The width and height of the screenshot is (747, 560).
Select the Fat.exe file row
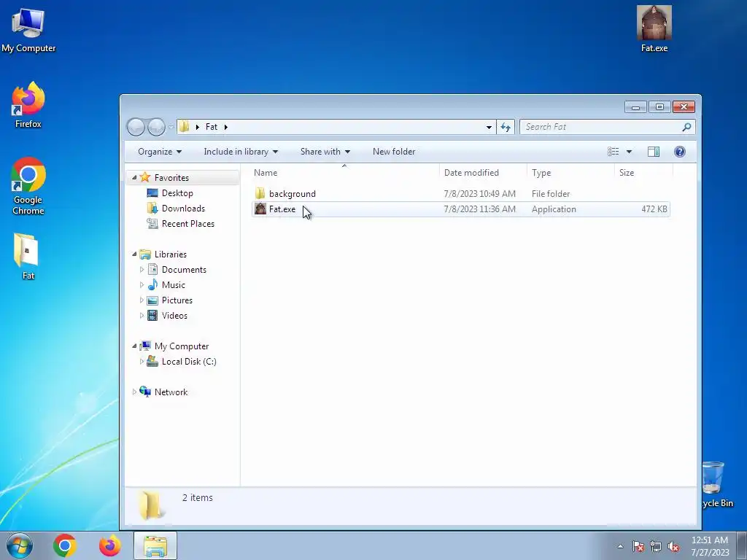pyautogui.click(x=461, y=209)
